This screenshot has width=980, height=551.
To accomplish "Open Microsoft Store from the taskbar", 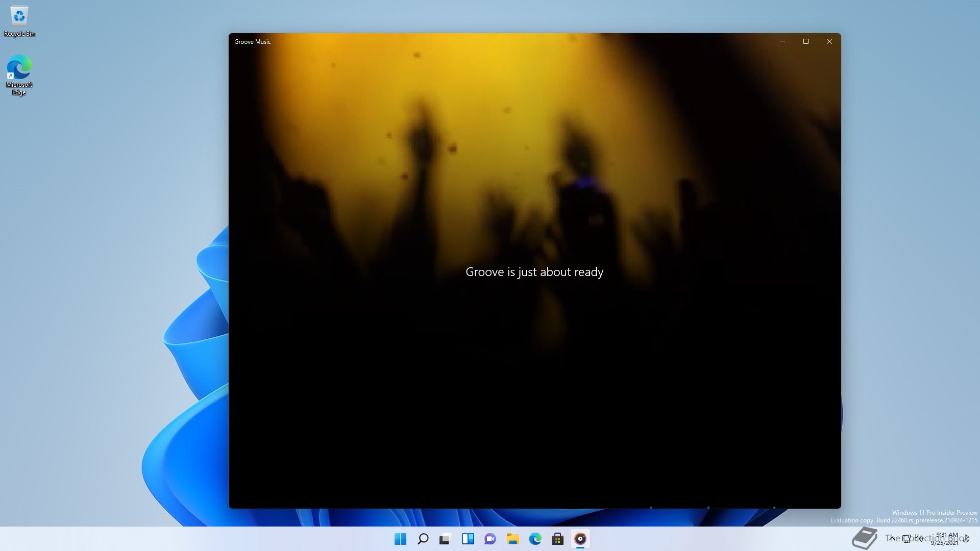I will (x=558, y=539).
